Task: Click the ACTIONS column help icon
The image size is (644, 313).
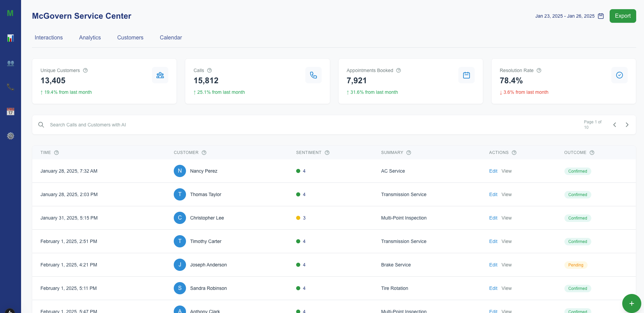Action: coord(514,153)
